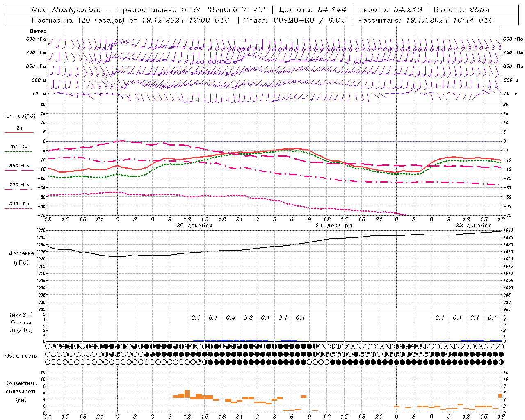Click the Конвективн. облачность label
This screenshot has width=525, height=420.
point(21,388)
